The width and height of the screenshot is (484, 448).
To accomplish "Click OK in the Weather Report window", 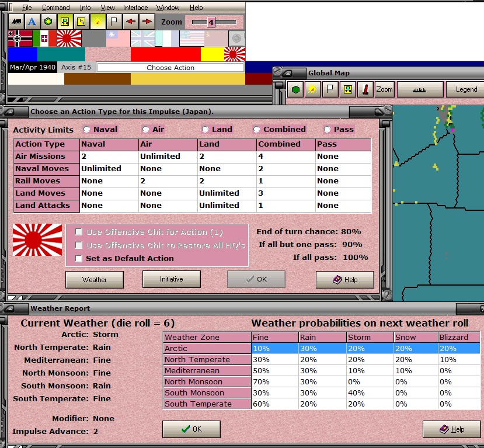I will [x=191, y=429].
